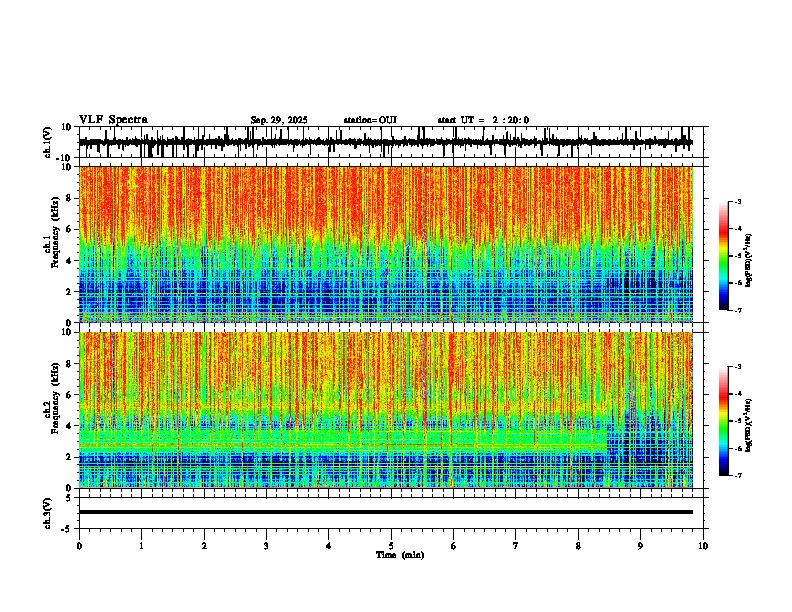Click the -3 label on ch.1 colorbar
The width and height of the screenshot is (792, 612).
738,201
